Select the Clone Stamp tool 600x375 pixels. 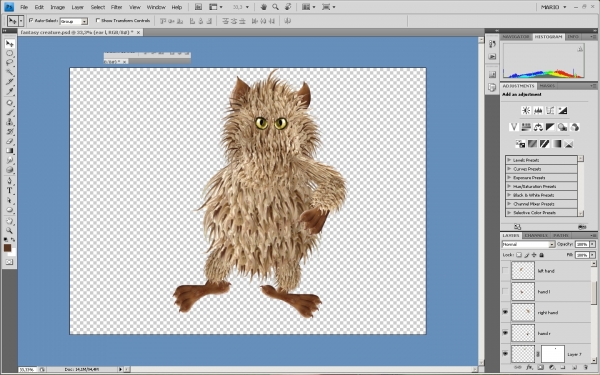10,122
